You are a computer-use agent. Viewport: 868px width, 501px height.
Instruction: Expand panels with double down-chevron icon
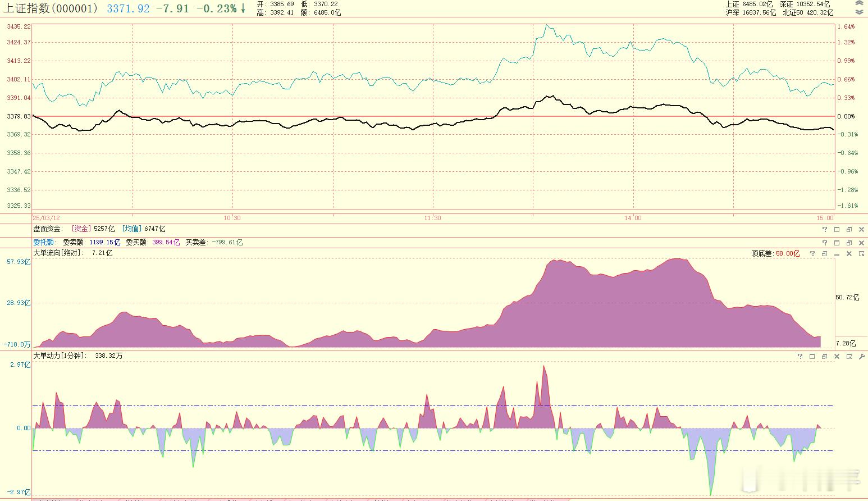[859, 12]
